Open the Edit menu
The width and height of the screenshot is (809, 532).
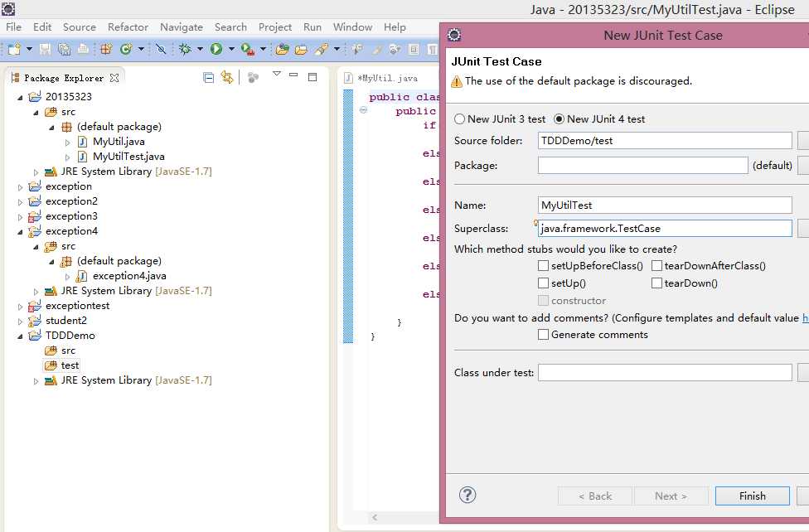pyautogui.click(x=42, y=27)
